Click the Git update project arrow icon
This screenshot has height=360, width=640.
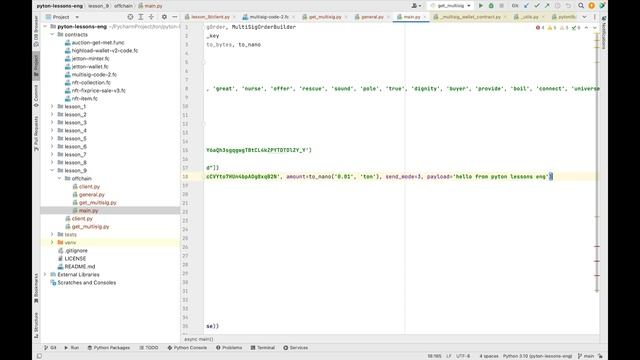[x=526, y=6]
